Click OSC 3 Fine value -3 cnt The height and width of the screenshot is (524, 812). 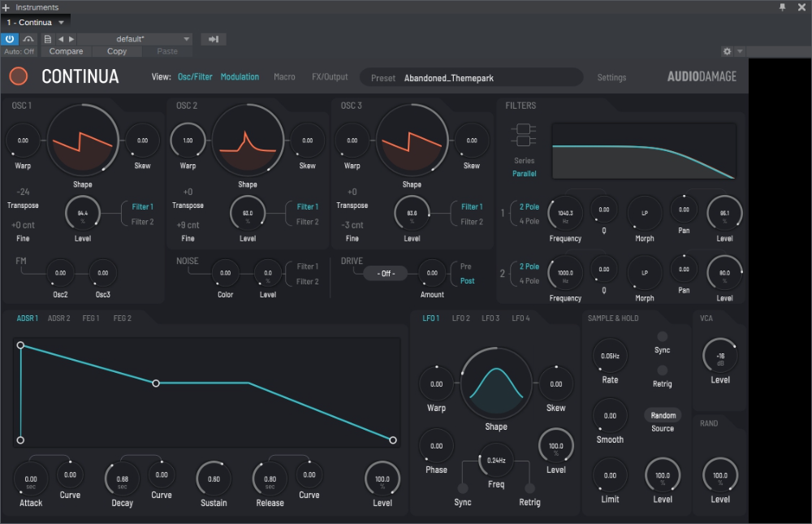352,225
